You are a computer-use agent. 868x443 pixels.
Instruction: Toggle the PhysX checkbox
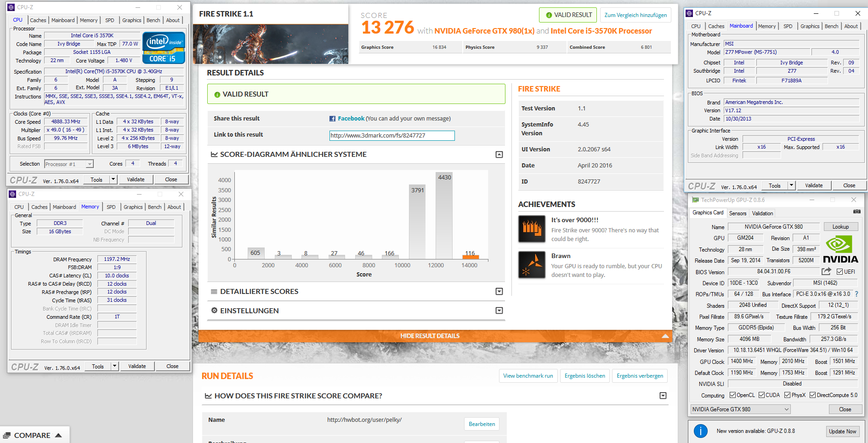(787, 395)
